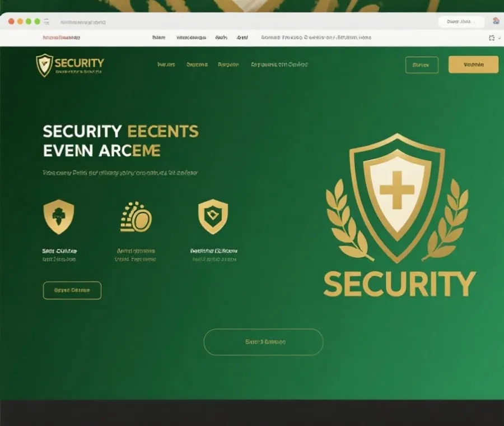Click the red bookmark link in bookmarks bar
The width and height of the screenshot is (504, 426).
(62, 38)
